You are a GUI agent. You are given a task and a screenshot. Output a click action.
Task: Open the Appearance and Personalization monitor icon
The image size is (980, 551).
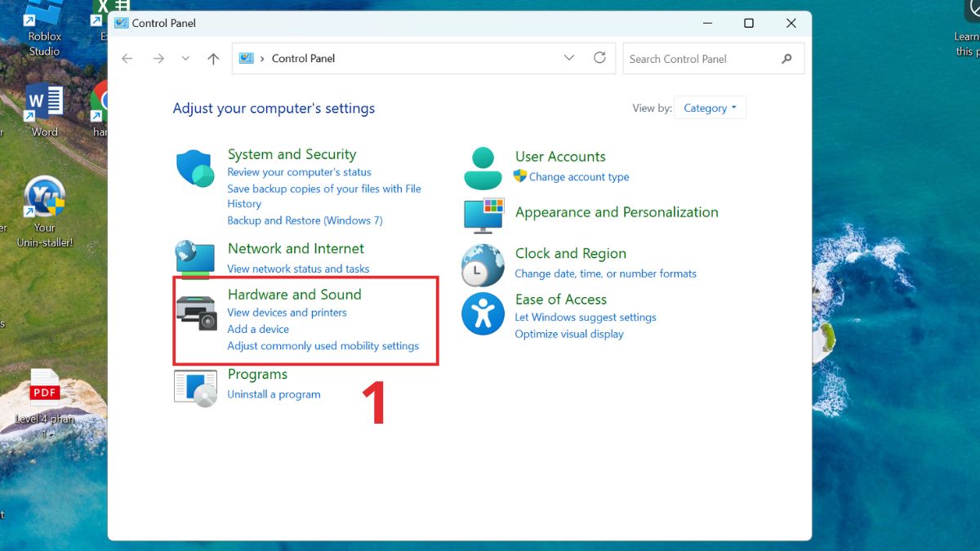[x=484, y=216]
